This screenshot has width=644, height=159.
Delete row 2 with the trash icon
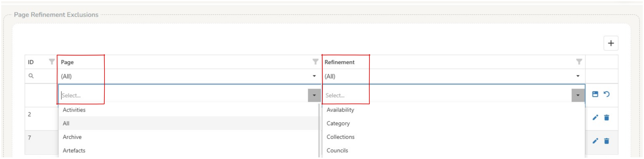(607, 118)
